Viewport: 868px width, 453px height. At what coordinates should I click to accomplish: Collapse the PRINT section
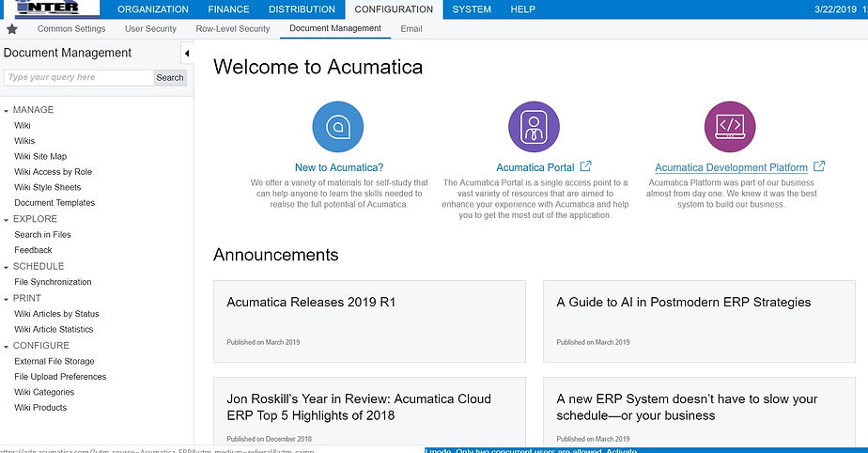[x=6, y=299]
